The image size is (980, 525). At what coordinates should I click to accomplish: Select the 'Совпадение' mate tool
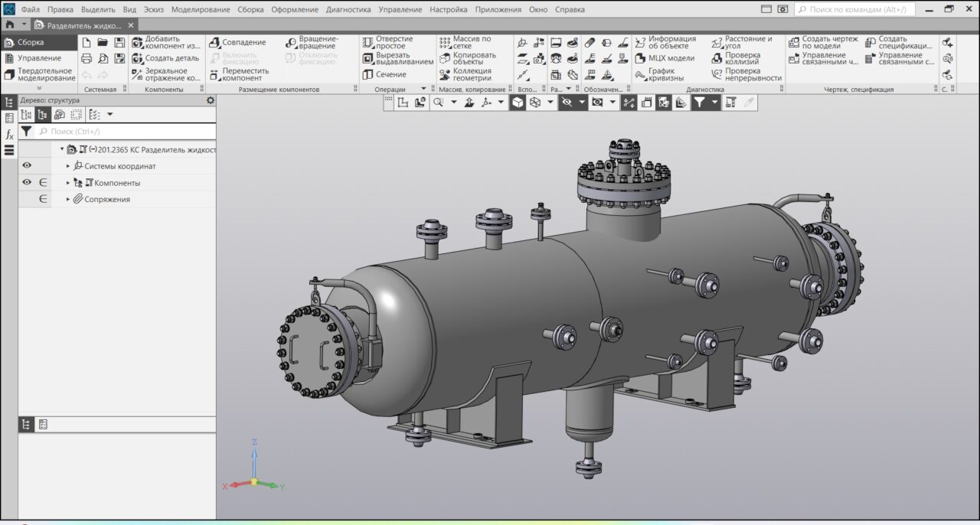(214, 42)
